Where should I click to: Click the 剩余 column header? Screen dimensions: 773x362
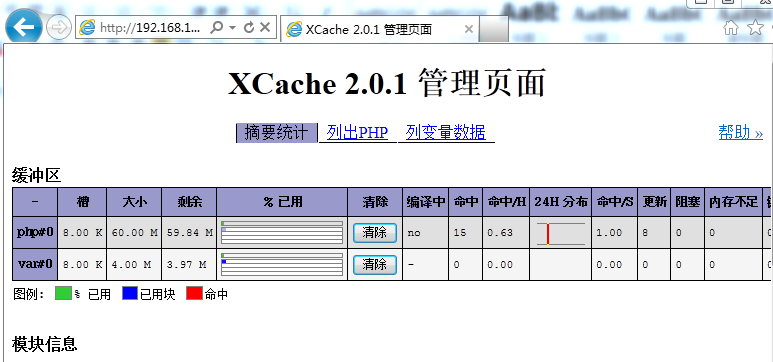click(x=189, y=202)
